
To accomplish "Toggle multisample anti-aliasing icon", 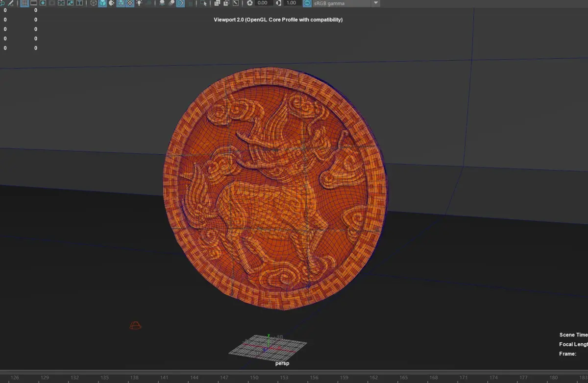I will [180, 3].
